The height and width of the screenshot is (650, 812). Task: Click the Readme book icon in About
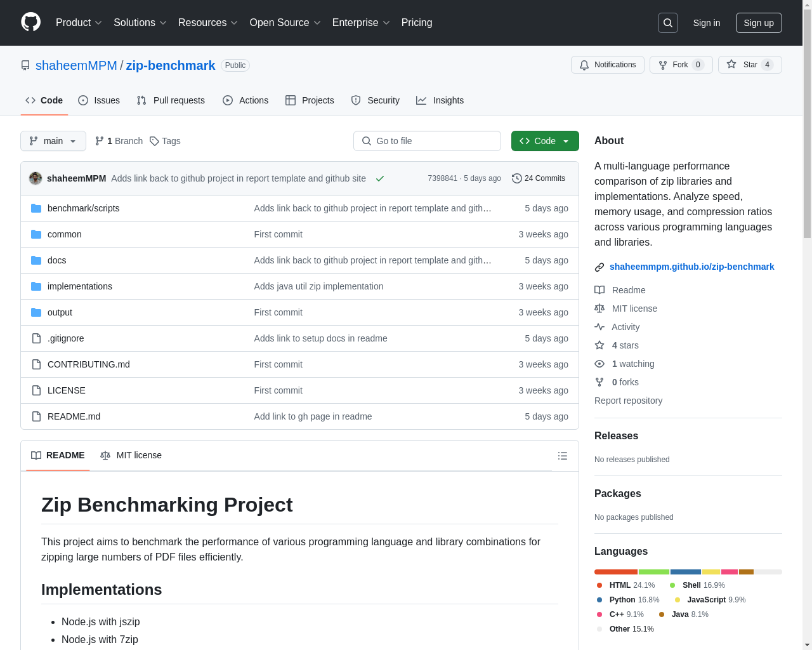599,290
